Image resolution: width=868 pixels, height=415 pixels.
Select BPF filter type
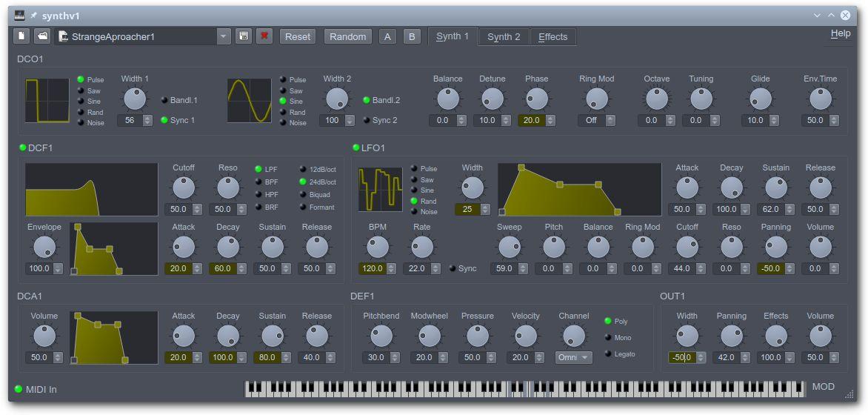pyautogui.click(x=267, y=182)
